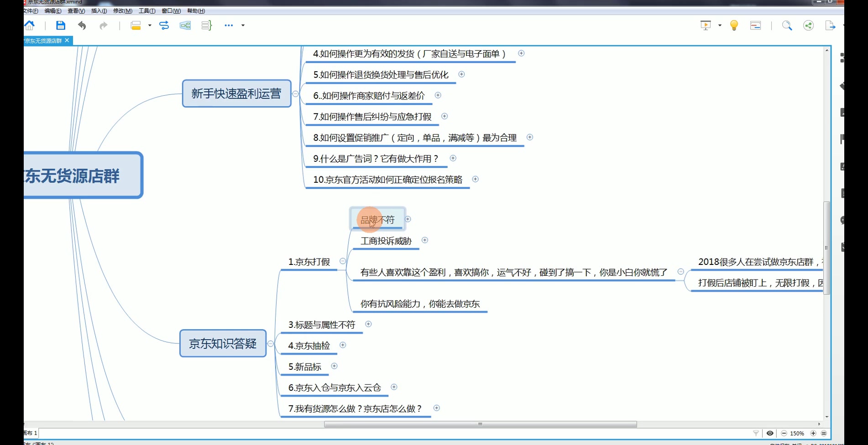Open the 查看(V) menu
The width and height of the screenshot is (868, 445).
(x=76, y=11)
